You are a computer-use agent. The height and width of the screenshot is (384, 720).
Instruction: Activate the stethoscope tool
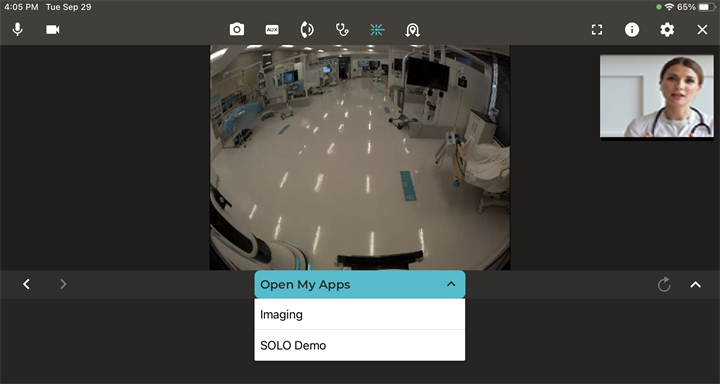342,30
